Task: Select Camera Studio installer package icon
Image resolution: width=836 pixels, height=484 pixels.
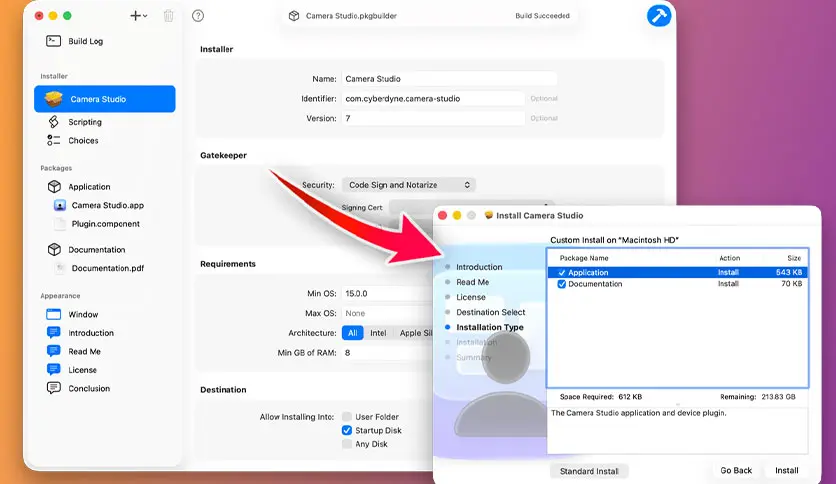Action: point(54,99)
